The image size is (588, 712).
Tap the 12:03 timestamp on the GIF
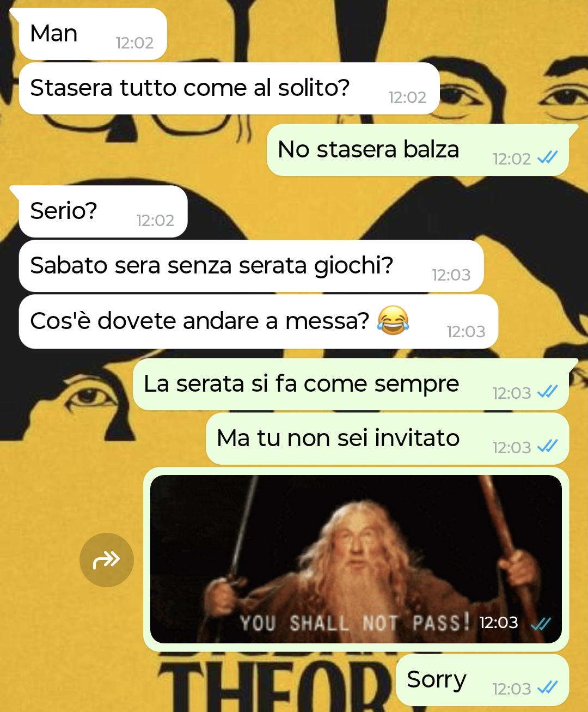coord(499,623)
